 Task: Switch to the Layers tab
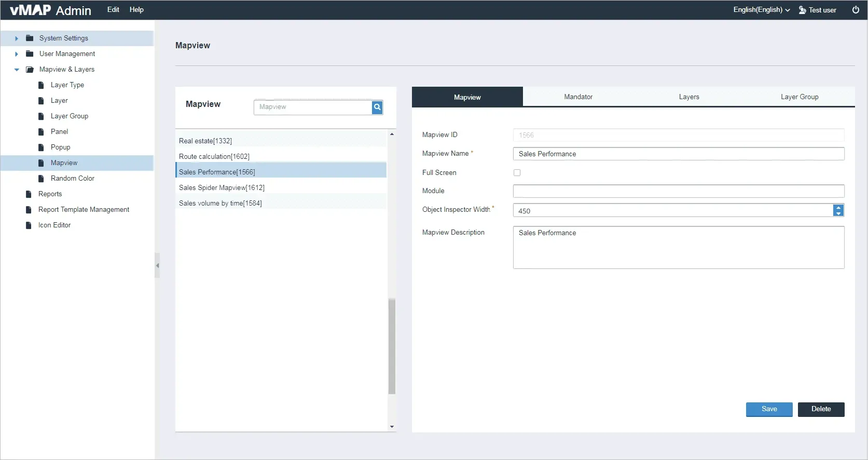click(689, 97)
